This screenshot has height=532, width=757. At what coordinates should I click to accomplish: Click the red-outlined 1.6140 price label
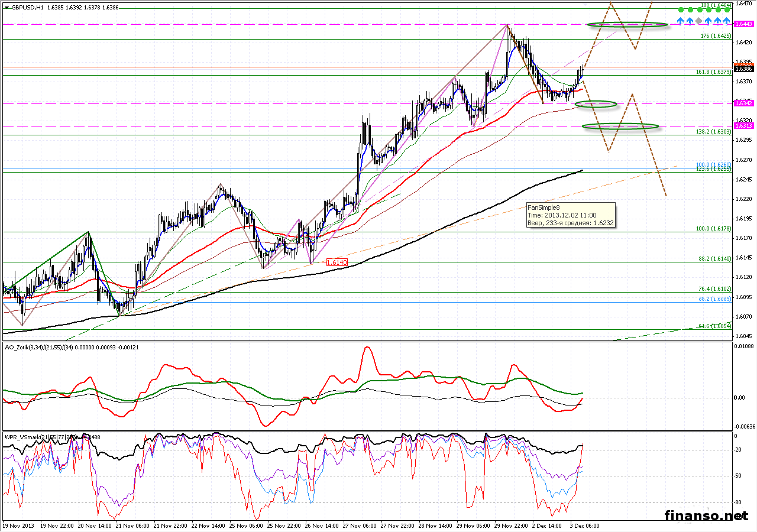pyautogui.click(x=336, y=261)
